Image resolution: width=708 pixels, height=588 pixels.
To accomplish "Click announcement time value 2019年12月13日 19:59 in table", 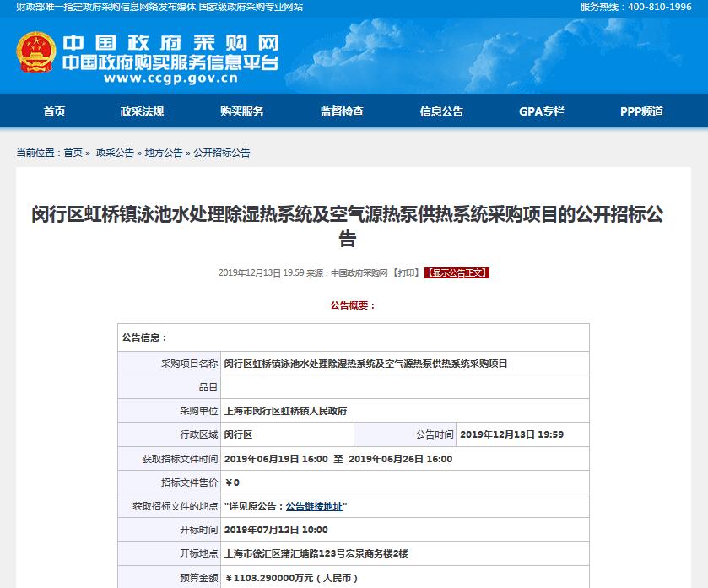I will (x=511, y=434).
